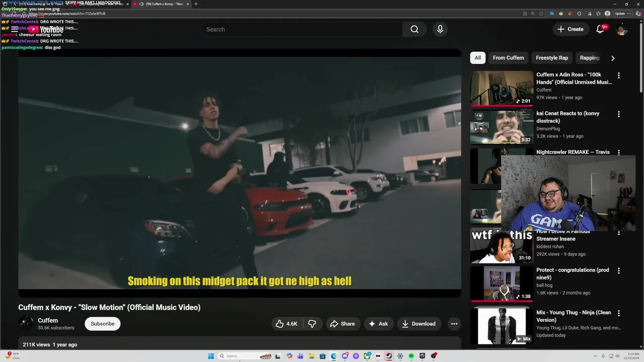Open the wtf is this streamer thumbnail
This screenshot has width=644, height=362.
[x=502, y=245]
